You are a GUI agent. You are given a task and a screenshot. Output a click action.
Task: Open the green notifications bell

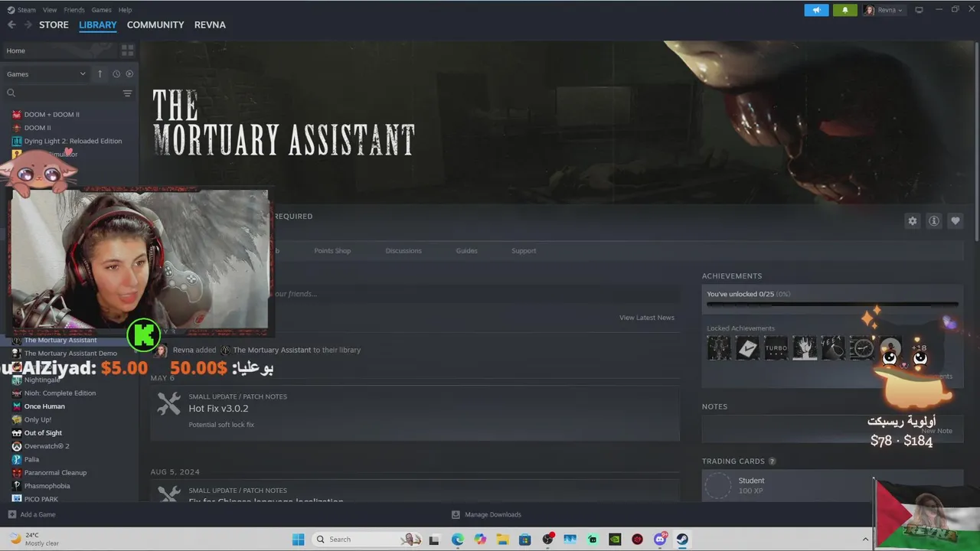pyautogui.click(x=845, y=10)
